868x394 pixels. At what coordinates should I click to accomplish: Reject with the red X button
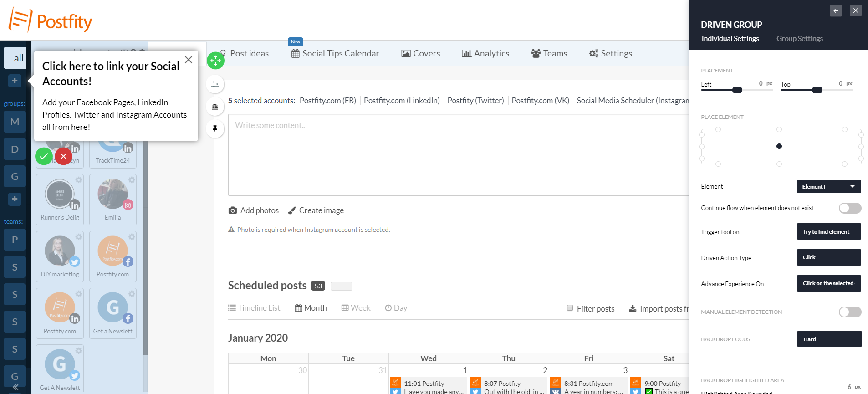(x=63, y=156)
